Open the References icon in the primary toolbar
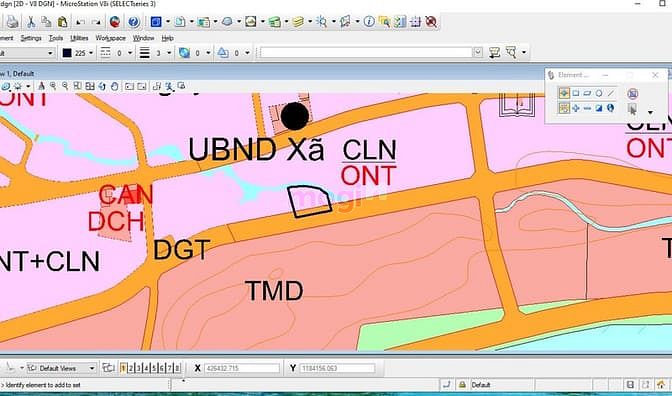 180,22
